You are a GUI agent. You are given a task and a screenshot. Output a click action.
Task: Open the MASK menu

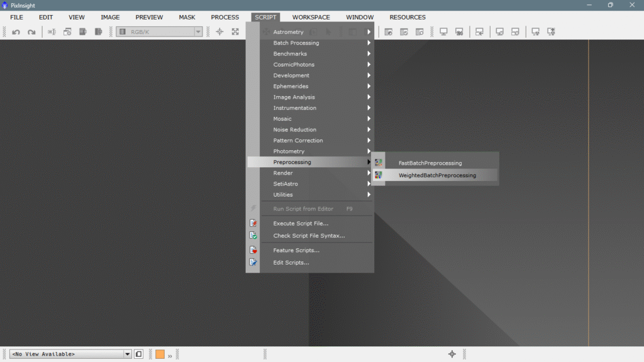187,17
